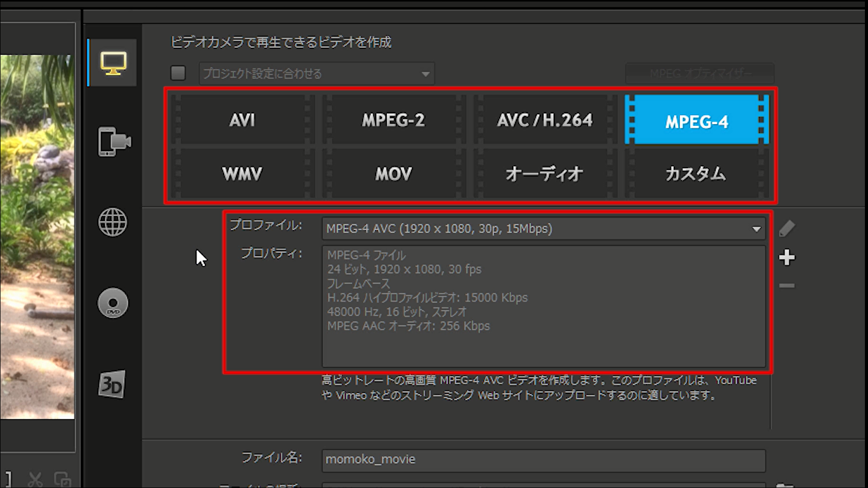Open the Web upload globe icon
Screen dimensions: 868x488
coord(113,222)
